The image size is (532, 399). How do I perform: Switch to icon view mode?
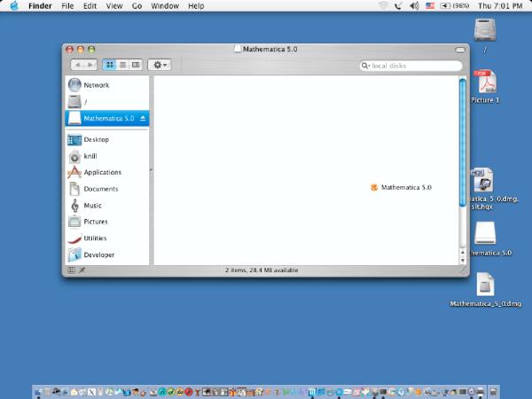(x=110, y=65)
